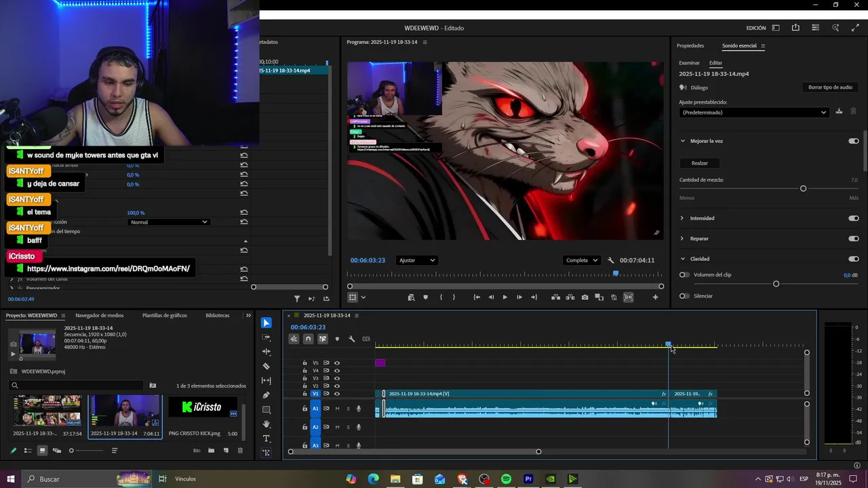Select the Slip tool
Viewport: 868px width, 488px height.
click(x=267, y=381)
